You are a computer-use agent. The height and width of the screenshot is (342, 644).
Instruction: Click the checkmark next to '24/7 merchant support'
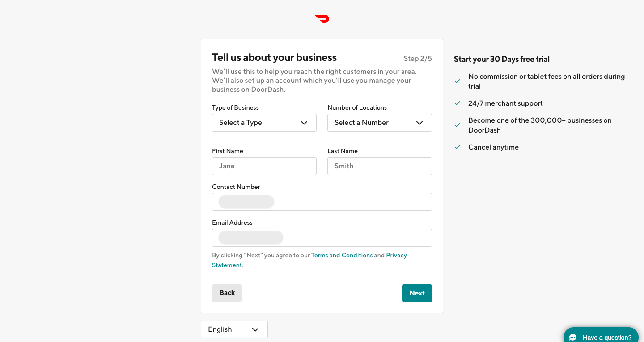[x=457, y=103]
